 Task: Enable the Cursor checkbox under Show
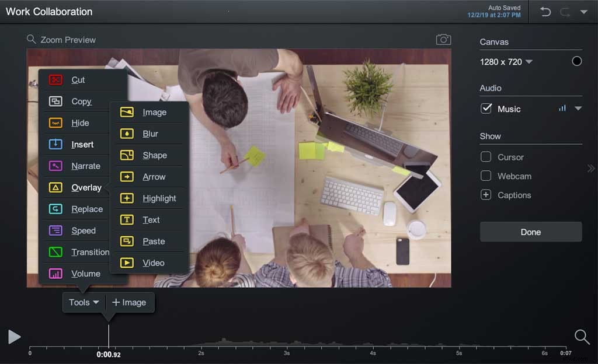point(485,157)
